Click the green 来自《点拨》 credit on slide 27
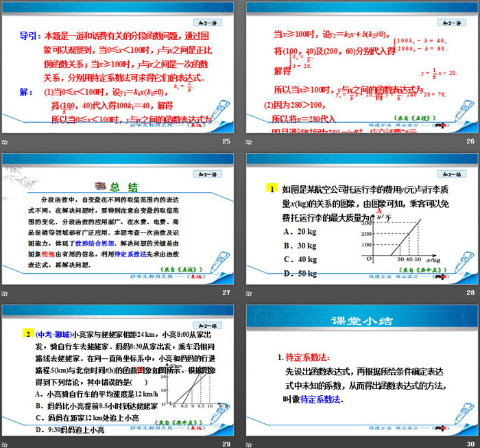The image size is (480, 448). coord(182,269)
